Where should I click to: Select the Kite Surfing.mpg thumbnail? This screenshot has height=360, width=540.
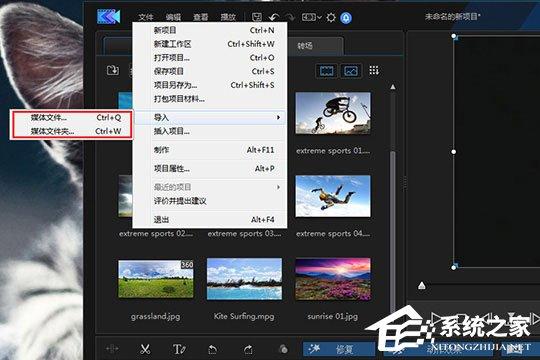244,279
